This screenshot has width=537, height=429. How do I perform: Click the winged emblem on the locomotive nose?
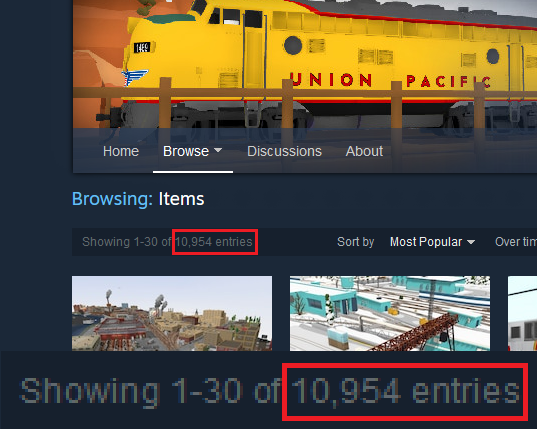135,77
